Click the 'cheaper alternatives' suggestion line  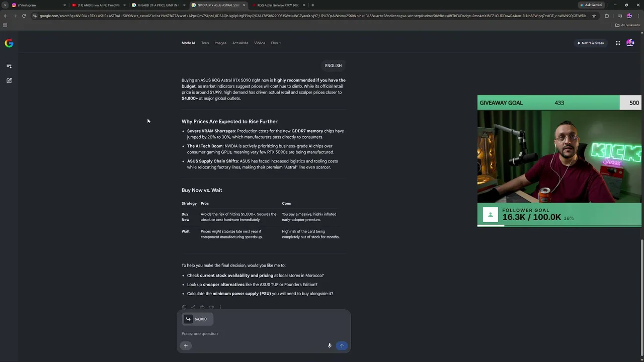point(252,285)
